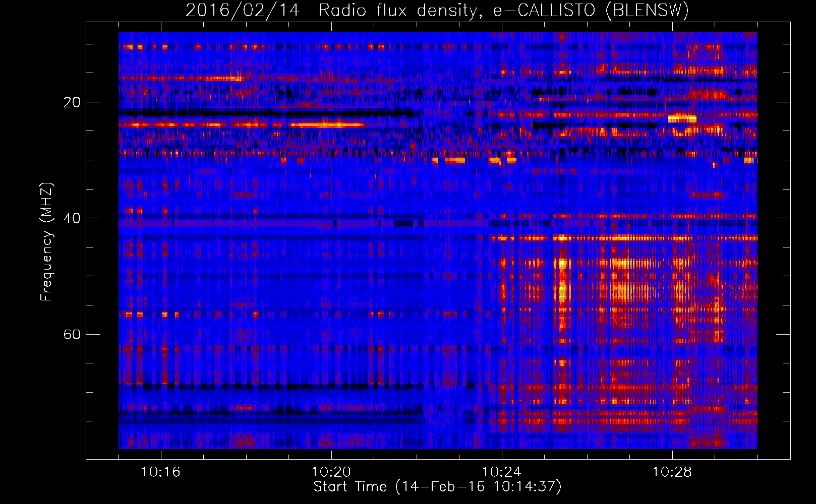Click the 'Start Time (14-Feb-16 10:14:37)' label
816x504 pixels.
(437, 487)
